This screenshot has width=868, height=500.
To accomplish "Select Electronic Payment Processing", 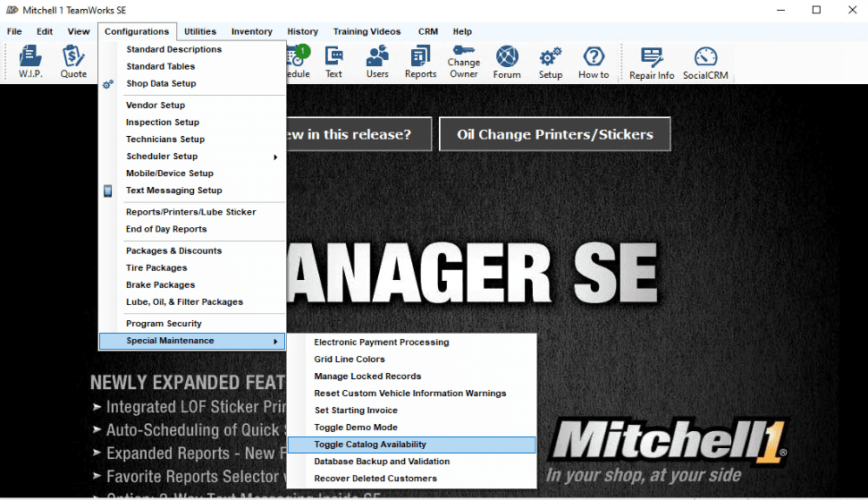I will (382, 343).
